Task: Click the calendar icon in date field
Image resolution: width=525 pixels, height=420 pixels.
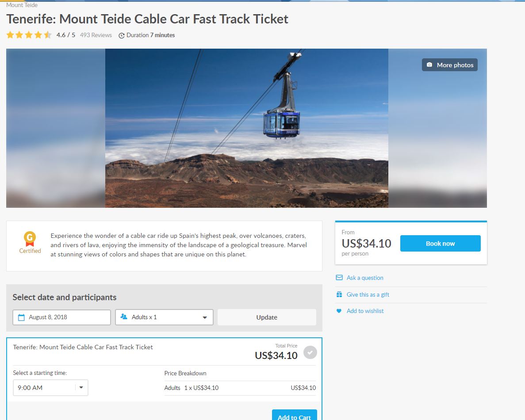Action: pos(21,317)
